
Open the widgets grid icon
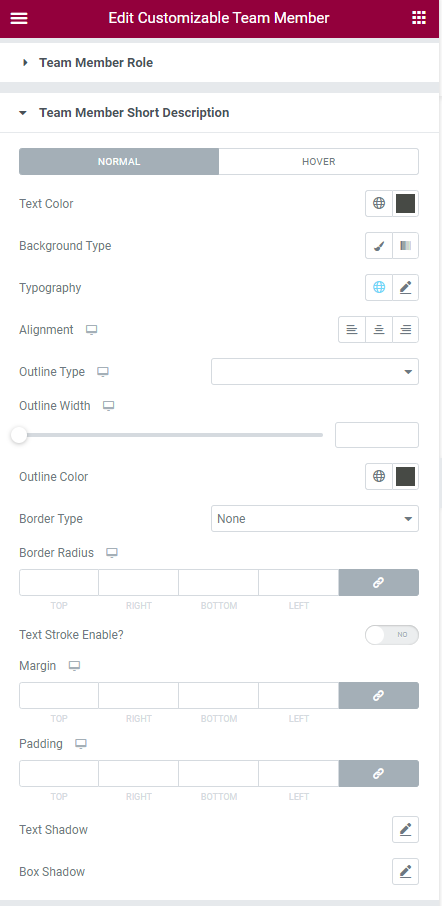coord(419,18)
